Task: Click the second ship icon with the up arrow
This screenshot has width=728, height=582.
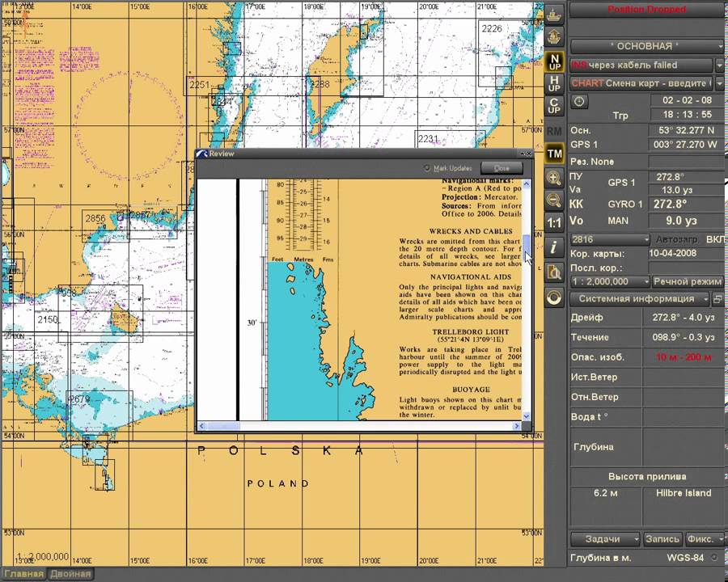Action: pyautogui.click(x=554, y=36)
